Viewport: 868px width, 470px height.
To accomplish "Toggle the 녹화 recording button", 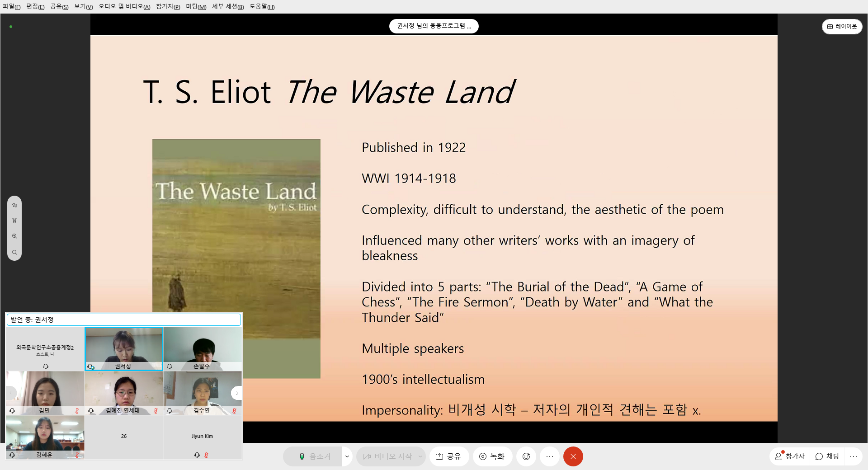I will pyautogui.click(x=492, y=456).
